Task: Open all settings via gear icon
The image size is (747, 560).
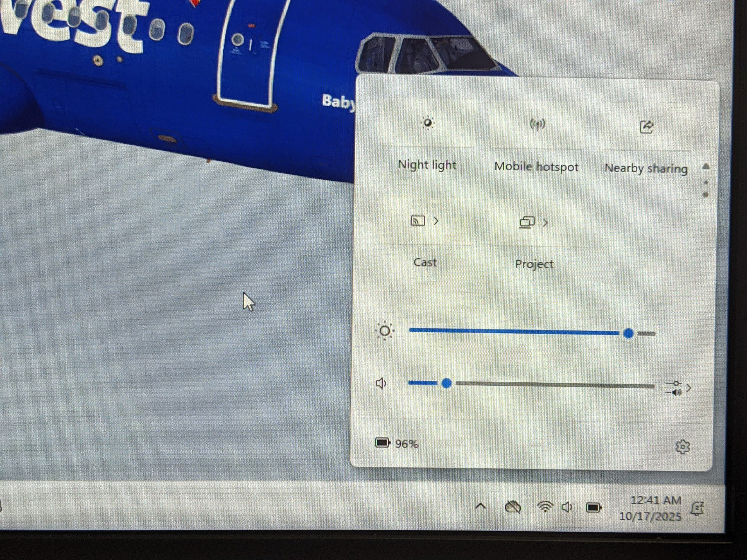Action: coord(682,447)
